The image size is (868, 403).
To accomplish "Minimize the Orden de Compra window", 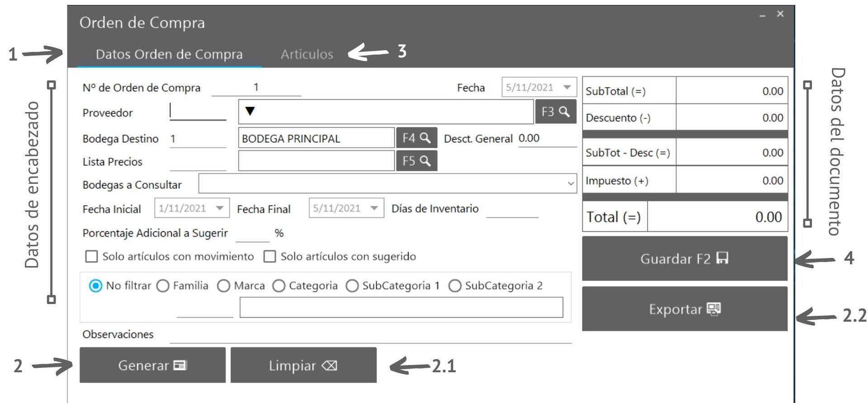I will pyautogui.click(x=763, y=15).
